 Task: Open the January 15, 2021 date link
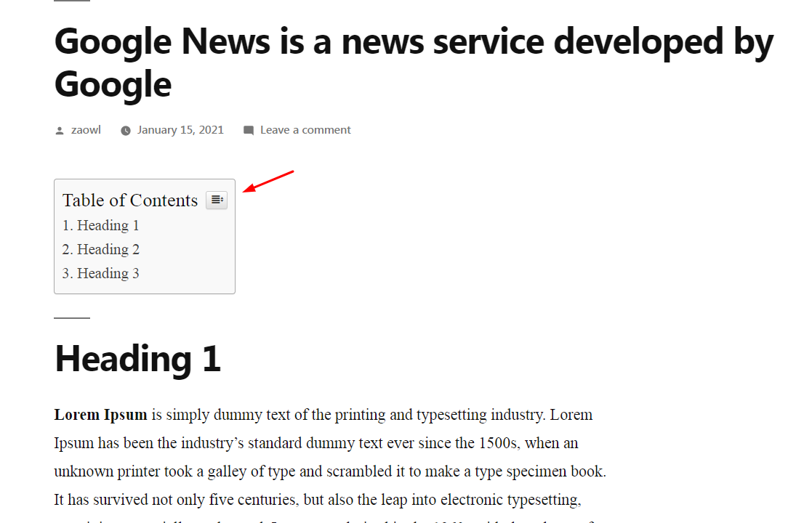pos(180,130)
